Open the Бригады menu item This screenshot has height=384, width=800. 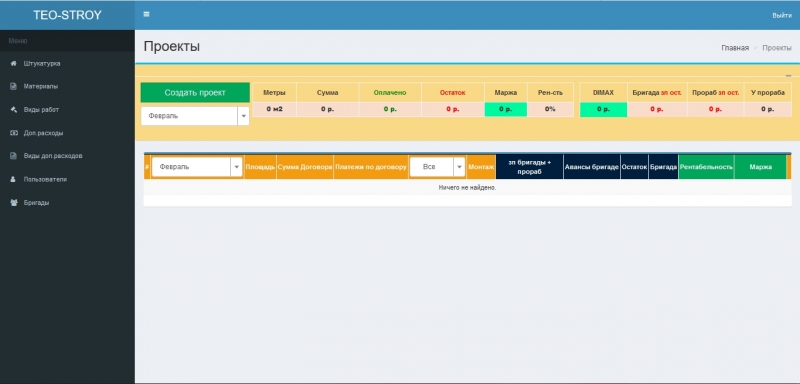(67, 202)
